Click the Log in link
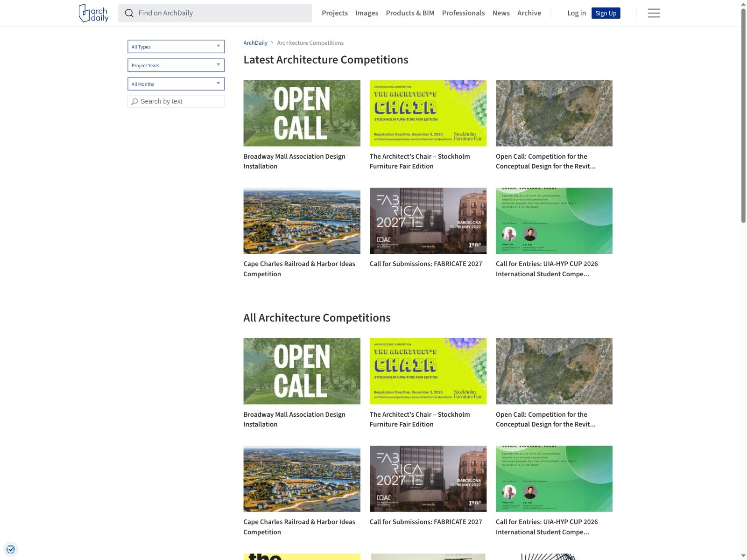This screenshot has width=747, height=560. point(576,13)
